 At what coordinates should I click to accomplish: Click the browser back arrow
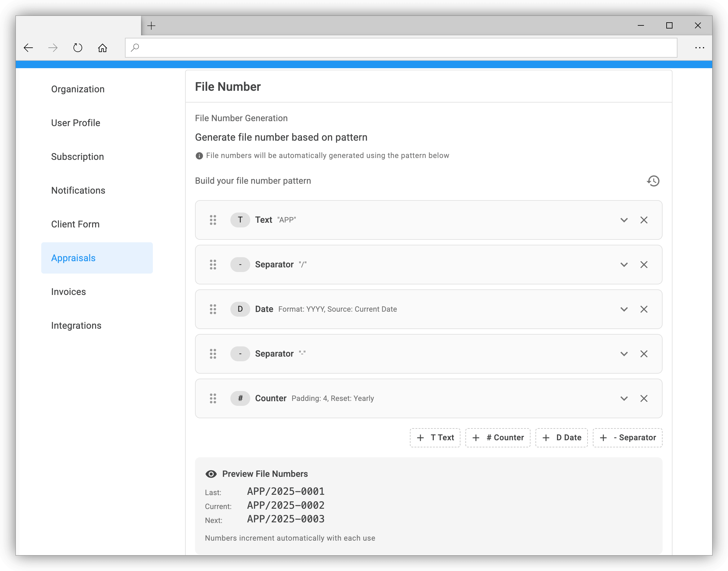[x=29, y=47]
